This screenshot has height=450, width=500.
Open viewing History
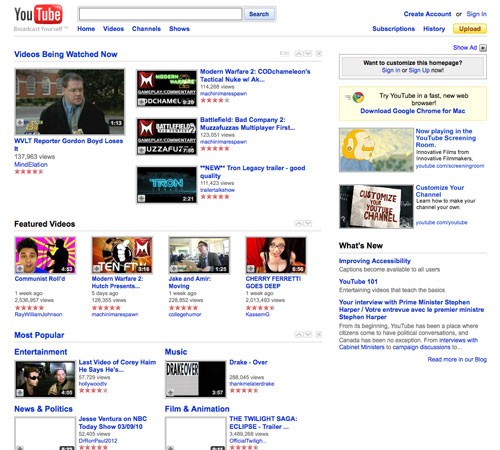(x=434, y=29)
